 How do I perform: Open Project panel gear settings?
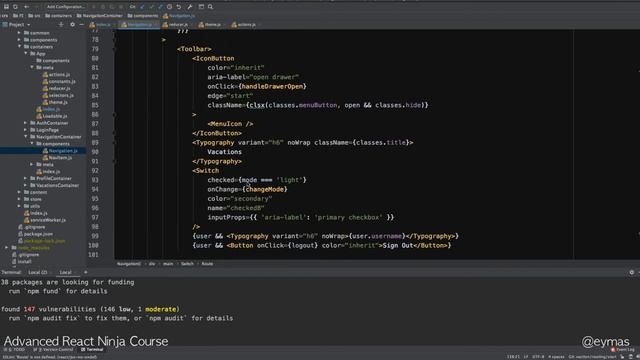[x=72, y=24]
